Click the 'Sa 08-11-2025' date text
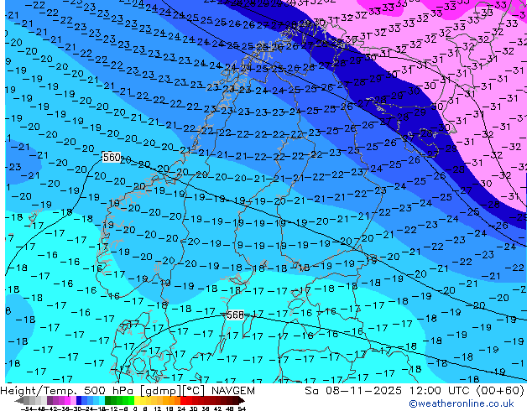Image resolution: width=532 pixels, height=411 pixels. (x=353, y=391)
